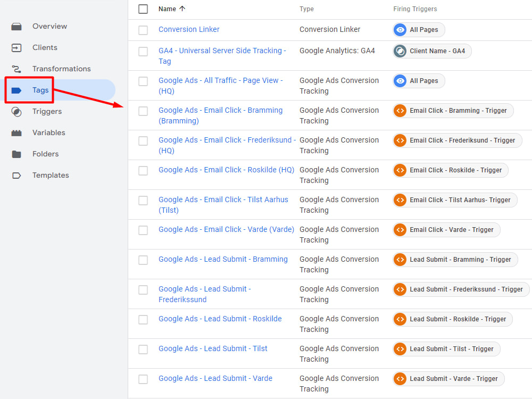Open the Templates section
Image resolution: width=532 pixels, height=399 pixels.
coord(51,176)
